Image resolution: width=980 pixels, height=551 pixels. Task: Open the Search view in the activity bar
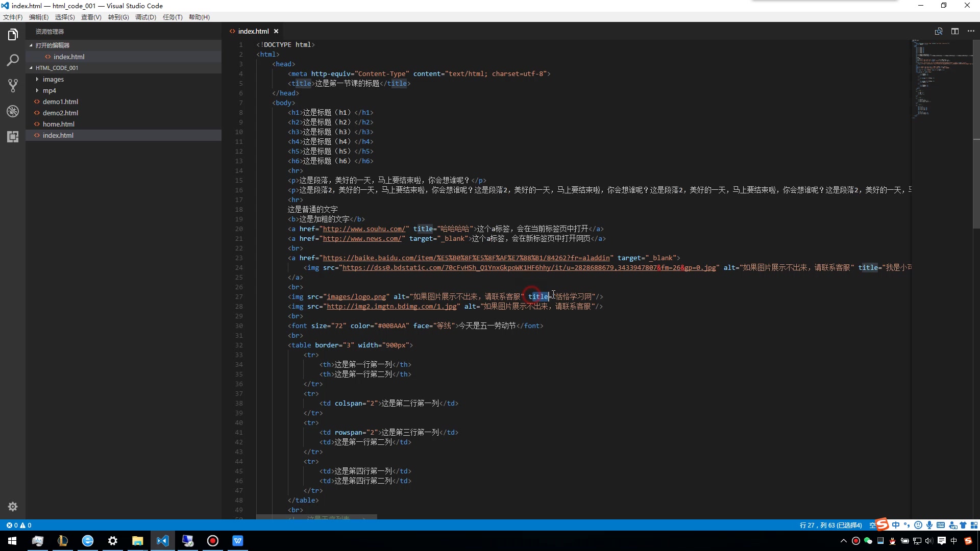point(12,60)
